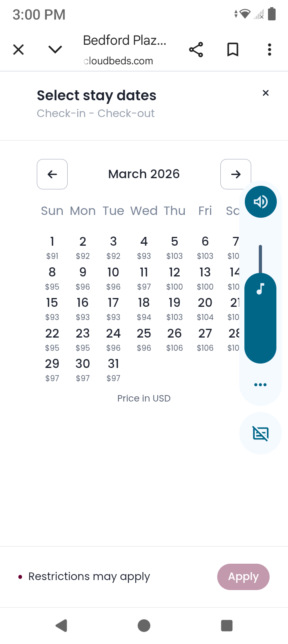The width and height of the screenshot is (288, 644).
Task: Select March 31 on the calendar
Action: (113, 369)
